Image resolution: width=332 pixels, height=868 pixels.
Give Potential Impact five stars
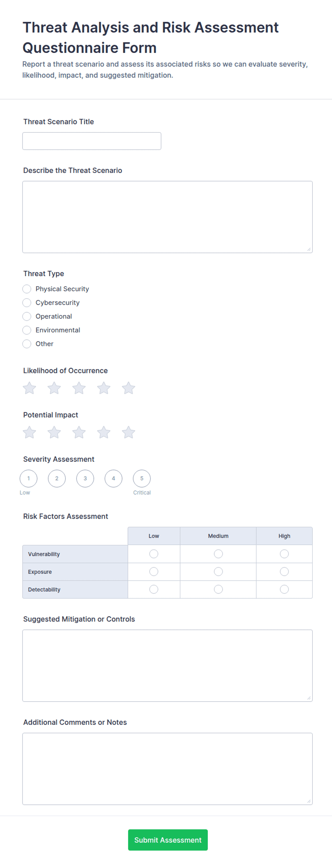pos(129,432)
